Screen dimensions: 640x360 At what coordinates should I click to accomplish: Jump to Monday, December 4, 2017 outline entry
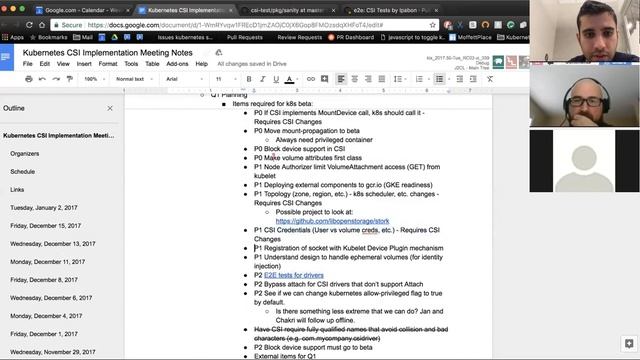click(46, 316)
